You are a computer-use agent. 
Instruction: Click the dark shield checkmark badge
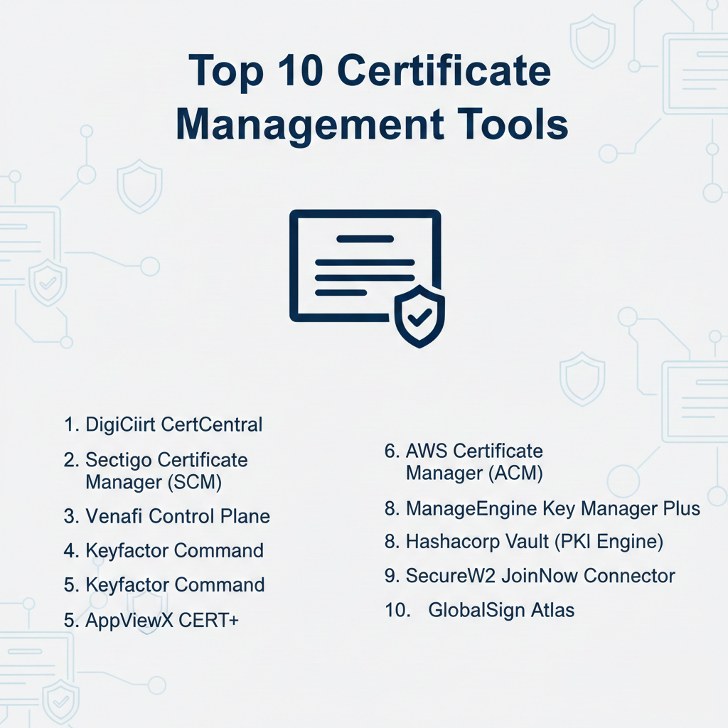pyautogui.click(x=419, y=316)
